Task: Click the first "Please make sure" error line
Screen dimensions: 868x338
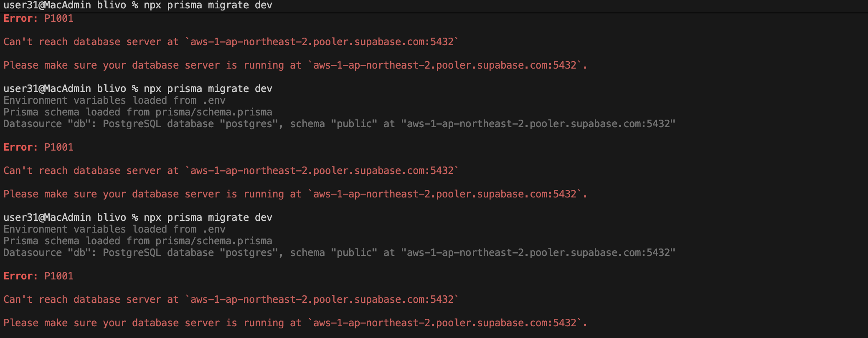Action: [295, 65]
